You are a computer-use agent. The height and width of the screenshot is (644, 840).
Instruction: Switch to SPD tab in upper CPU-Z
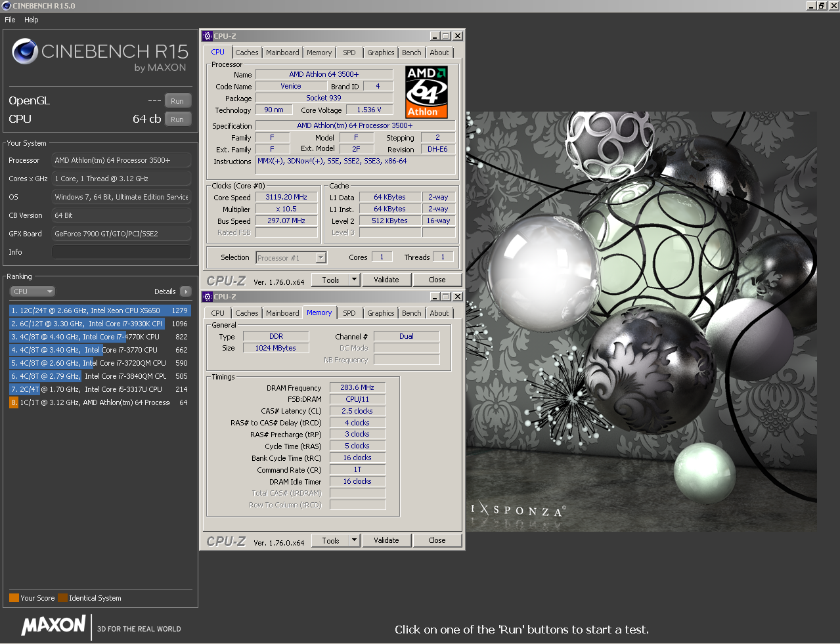349,53
